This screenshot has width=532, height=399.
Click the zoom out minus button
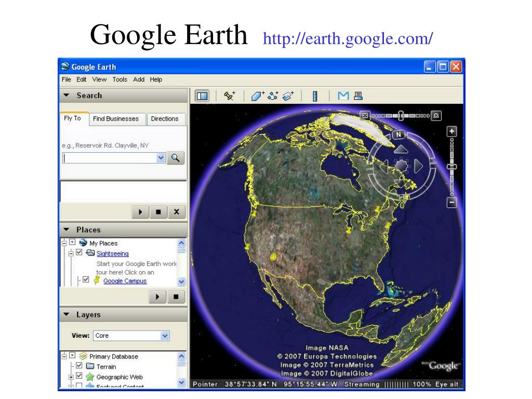click(x=451, y=203)
